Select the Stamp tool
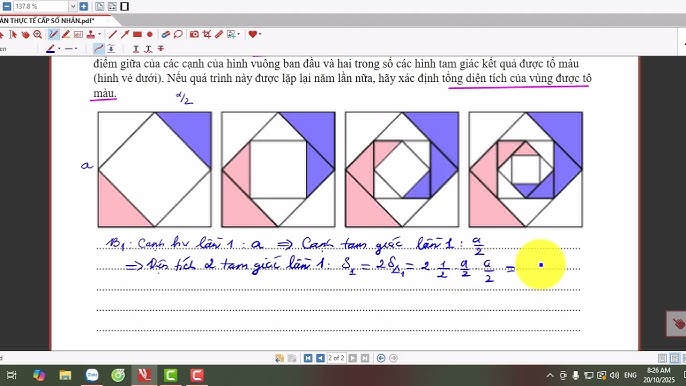This screenshot has height=386, width=686. [x=91, y=35]
